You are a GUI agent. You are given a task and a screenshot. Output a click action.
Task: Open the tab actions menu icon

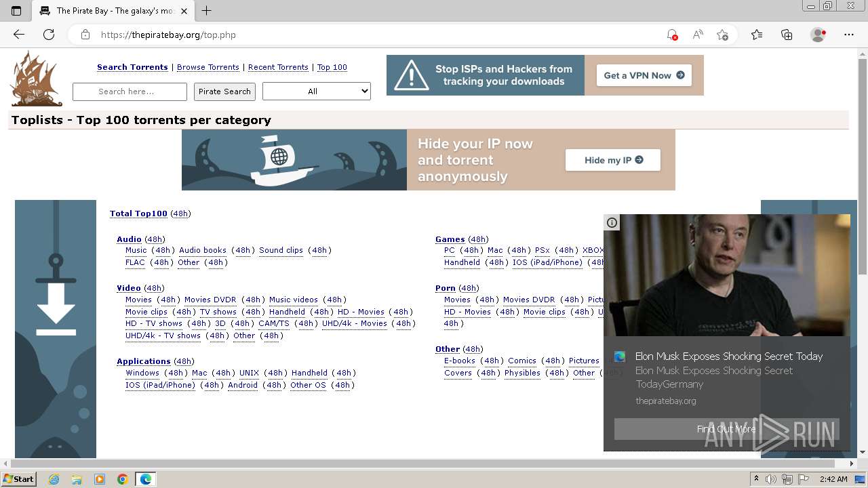(16, 10)
